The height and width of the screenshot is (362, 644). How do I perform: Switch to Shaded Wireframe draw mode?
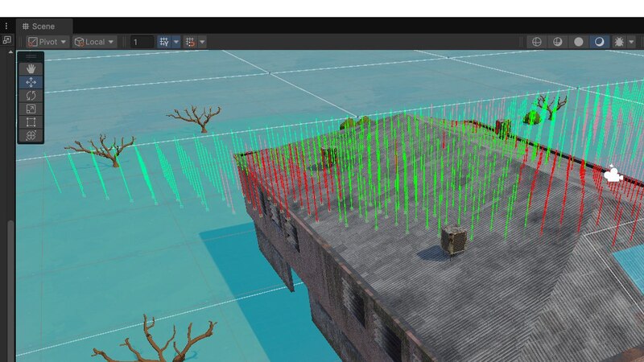point(557,42)
